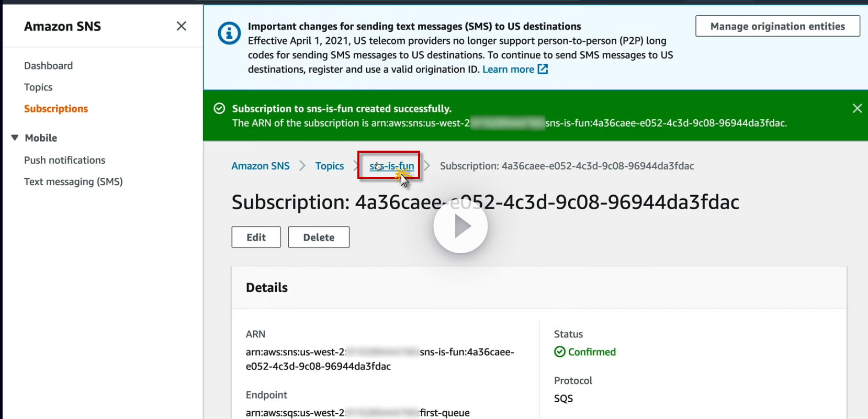The height and width of the screenshot is (419, 868).
Task: Dismiss the green success banner
Action: 857,108
